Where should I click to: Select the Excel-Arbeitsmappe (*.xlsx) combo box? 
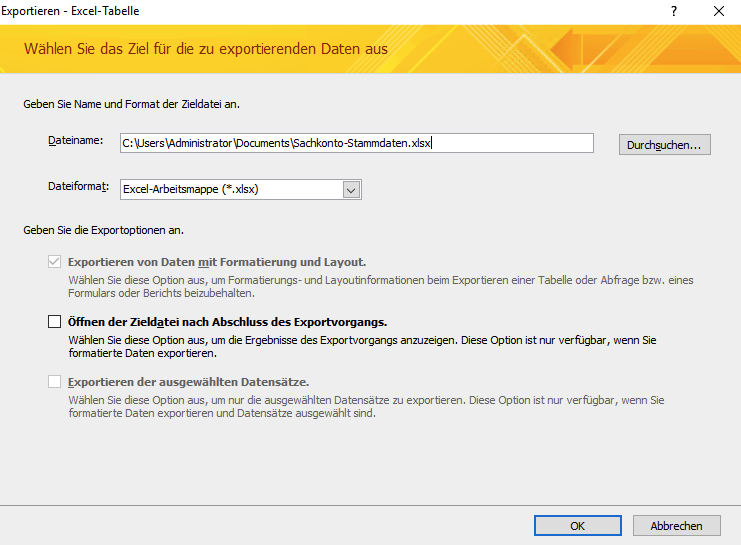(241, 190)
